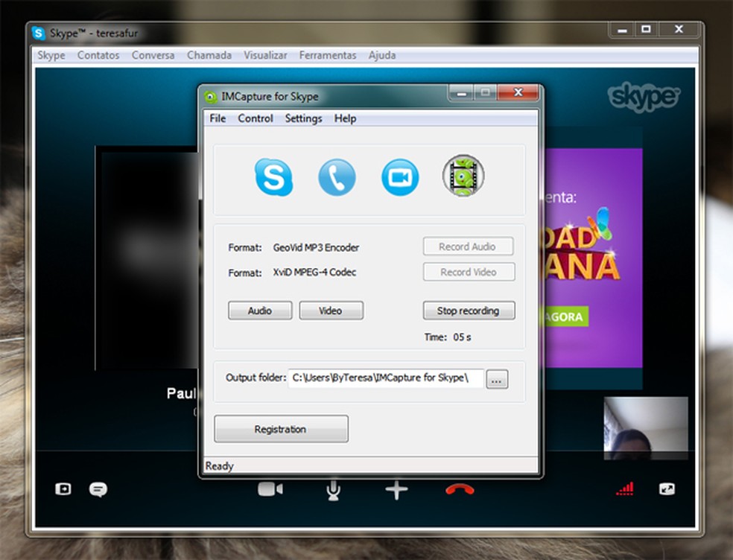Screen dimensions: 733x560
Task: Mute the microphone in Skype call
Action: (x=333, y=490)
